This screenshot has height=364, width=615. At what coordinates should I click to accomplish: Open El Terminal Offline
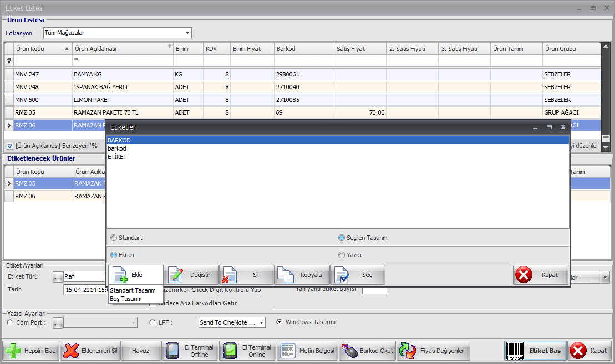[190, 351]
